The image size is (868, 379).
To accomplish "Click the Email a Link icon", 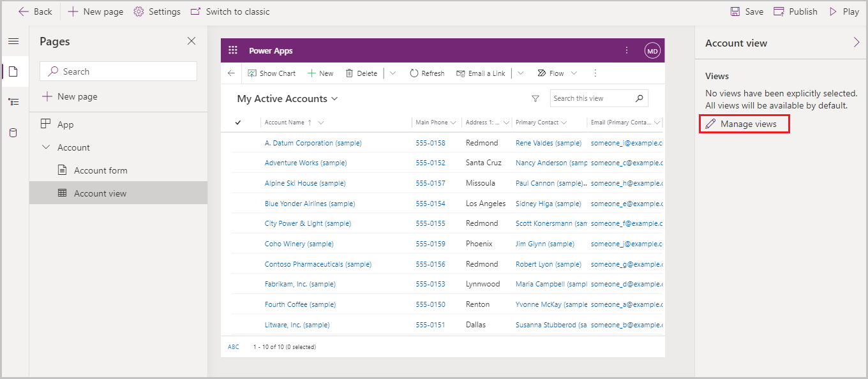I will click(461, 73).
